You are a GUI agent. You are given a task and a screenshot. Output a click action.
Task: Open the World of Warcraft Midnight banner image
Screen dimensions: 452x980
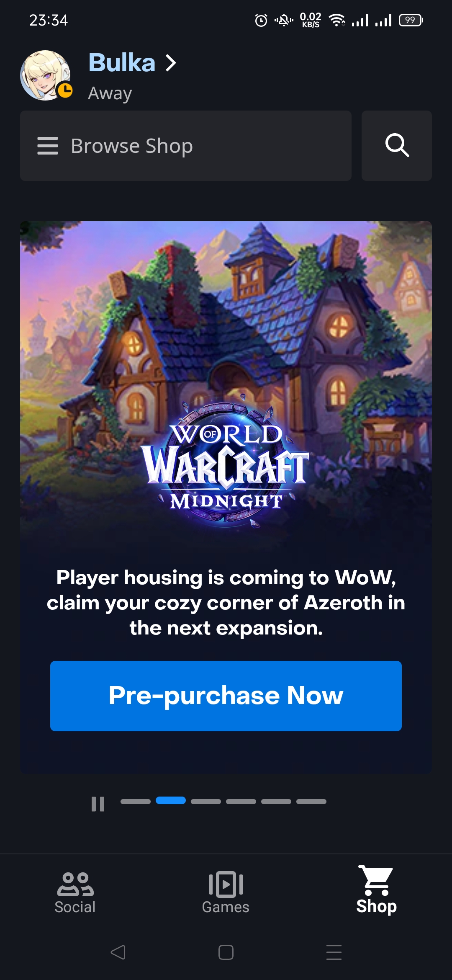click(x=226, y=381)
